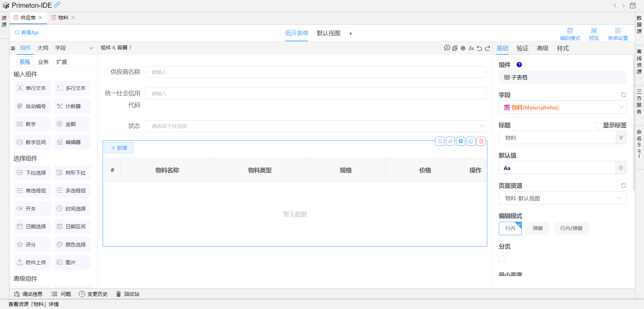
Task: Click the 供应商名称 input field
Action: [x=316, y=72]
